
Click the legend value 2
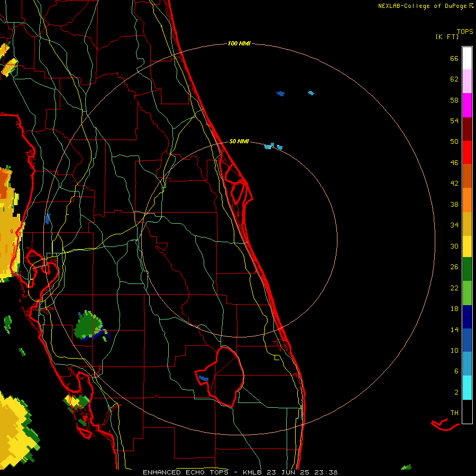click(x=456, y=392)
